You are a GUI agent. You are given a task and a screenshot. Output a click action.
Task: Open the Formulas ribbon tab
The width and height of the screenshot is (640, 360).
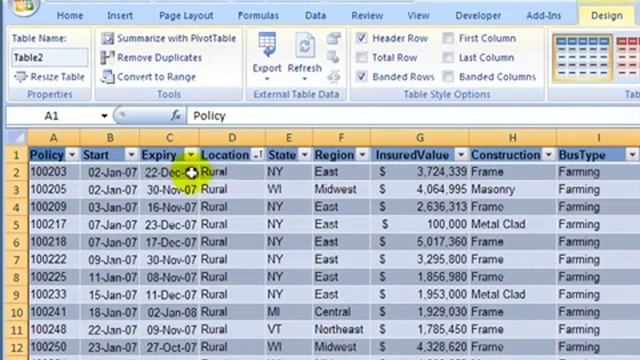pos(258,16)
